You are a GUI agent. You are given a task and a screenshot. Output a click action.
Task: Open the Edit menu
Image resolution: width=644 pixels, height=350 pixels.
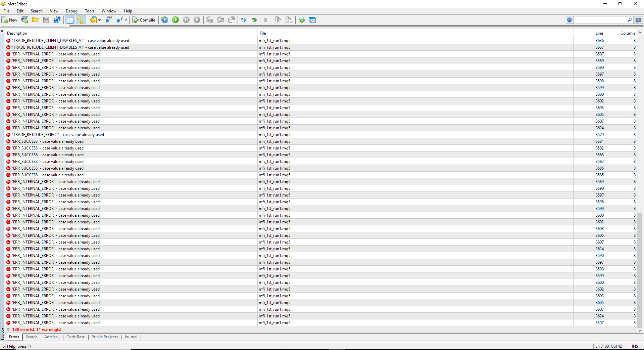coord(20,11)
